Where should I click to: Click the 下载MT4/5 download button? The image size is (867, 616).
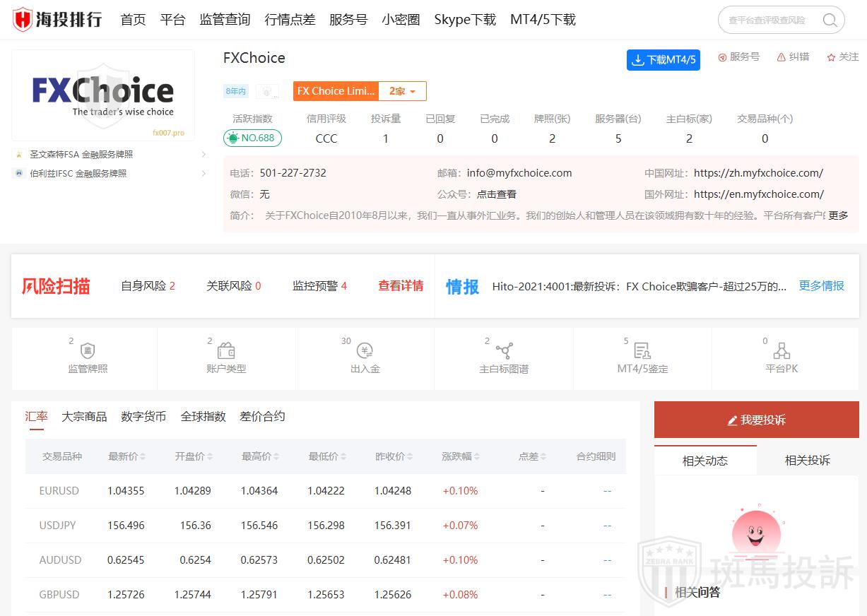pyautogui.click(x=663, y=60)
